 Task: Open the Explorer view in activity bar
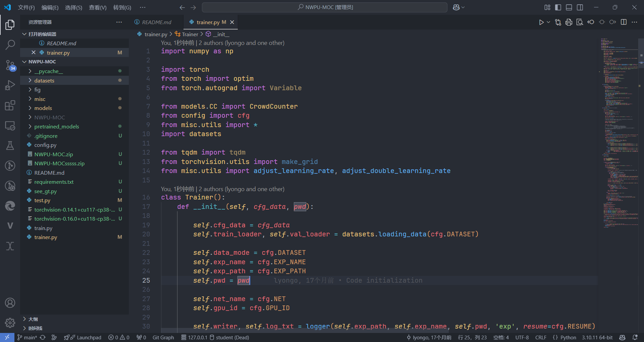tap(10, 25)
